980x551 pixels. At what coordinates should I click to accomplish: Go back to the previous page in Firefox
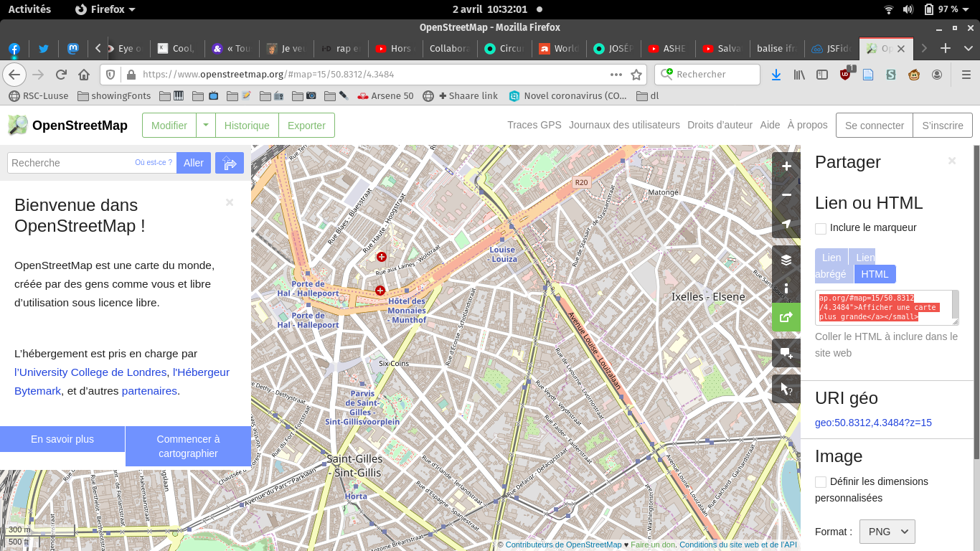[x=14, y=75]
